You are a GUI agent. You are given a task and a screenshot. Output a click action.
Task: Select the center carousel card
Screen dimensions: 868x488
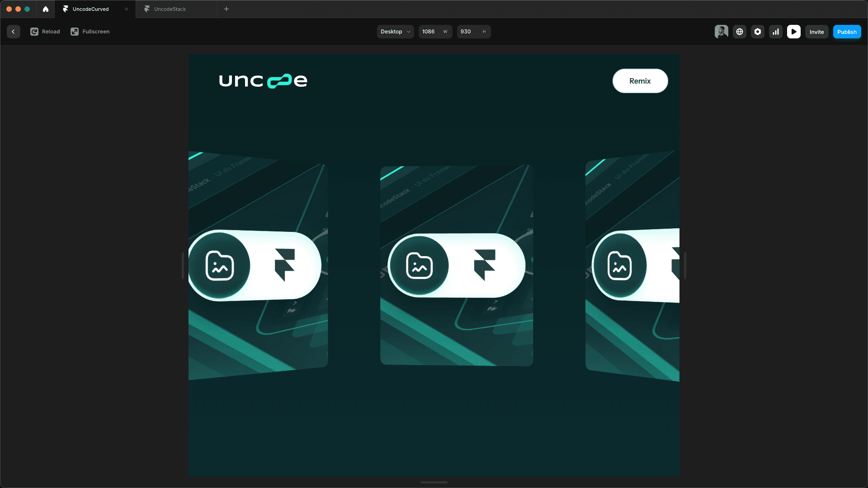click(x=457, y=266)
